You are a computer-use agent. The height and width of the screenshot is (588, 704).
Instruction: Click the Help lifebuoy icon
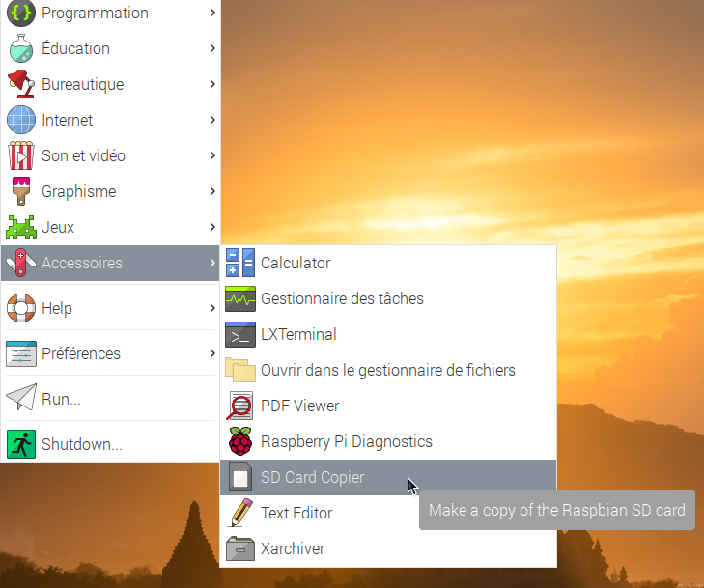click(x=20, y=308)
